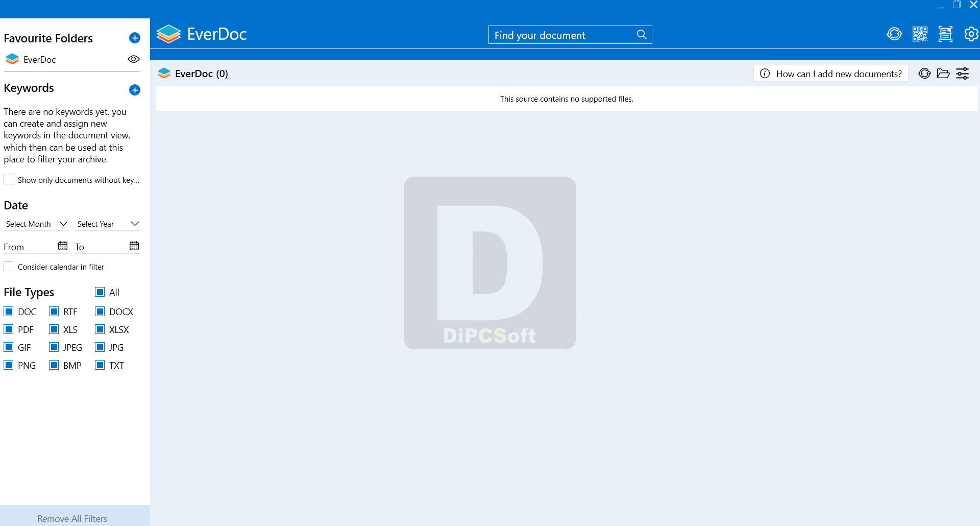Open the To date calendar picker
The height and width of the screenshot is (526, 980).
pos(134,246)
